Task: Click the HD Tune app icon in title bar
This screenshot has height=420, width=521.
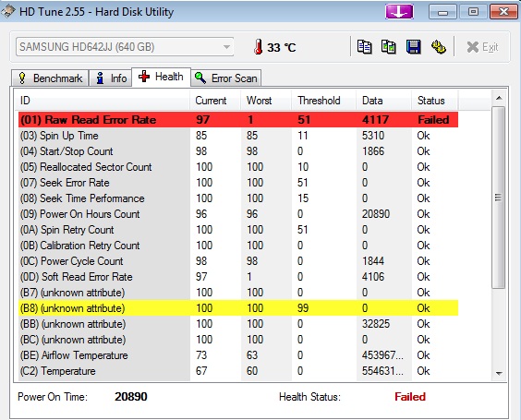Action: 8,11
